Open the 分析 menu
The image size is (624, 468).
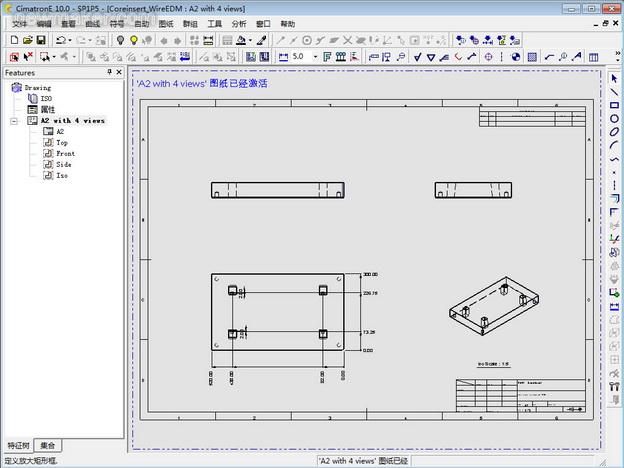[x=239, y=24]
